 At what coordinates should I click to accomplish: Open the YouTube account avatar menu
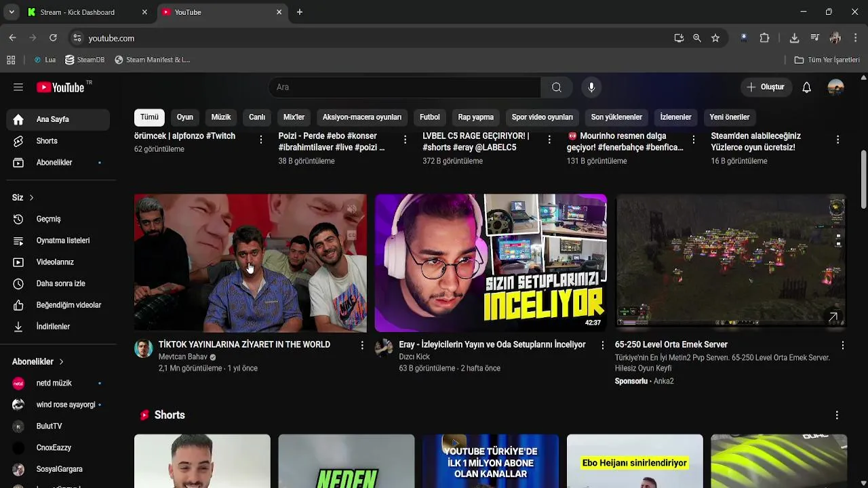tap(835, 87)
